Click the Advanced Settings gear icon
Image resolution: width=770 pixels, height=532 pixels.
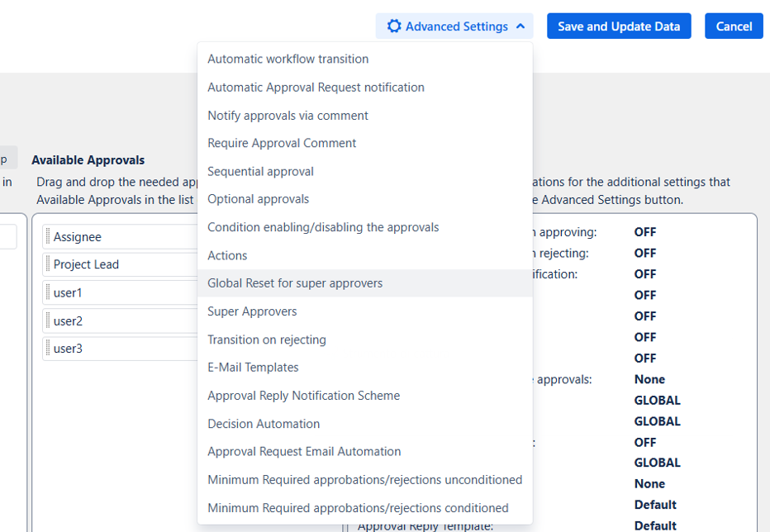[394, 26]
